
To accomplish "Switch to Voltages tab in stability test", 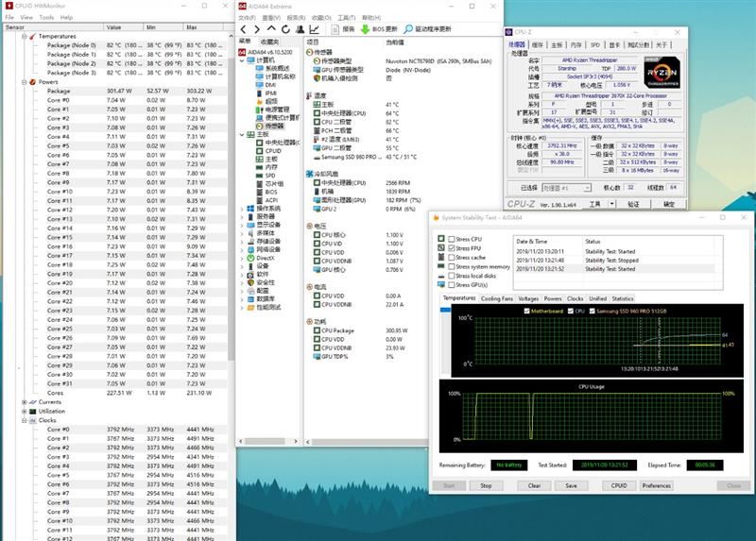I will (x=528, y=298).
